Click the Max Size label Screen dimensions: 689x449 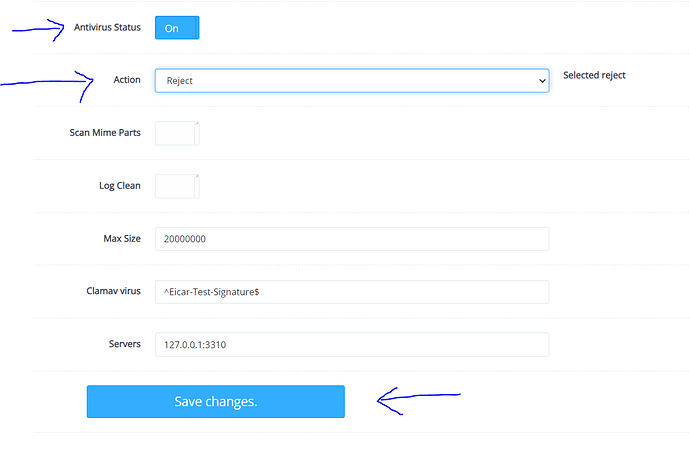(x=122, y=239)
